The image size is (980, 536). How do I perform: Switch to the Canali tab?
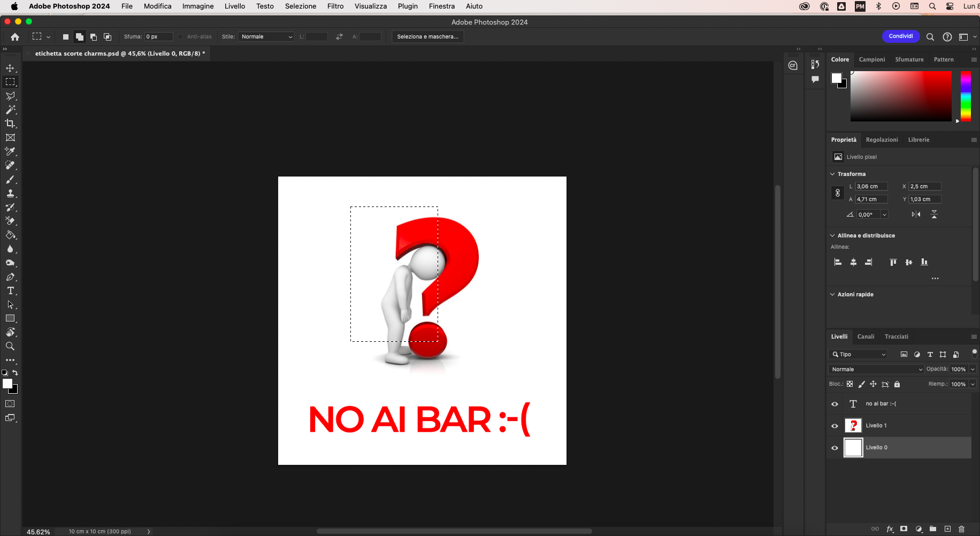click(867, 336)
